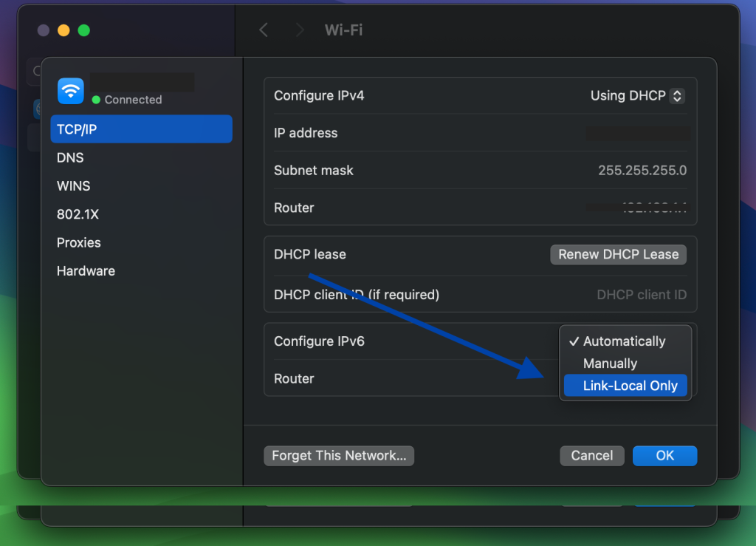The width and height of the screenshot is (756, 546).
Task: Click the back navigation chevron at top
Action: (x=264, y=30)
